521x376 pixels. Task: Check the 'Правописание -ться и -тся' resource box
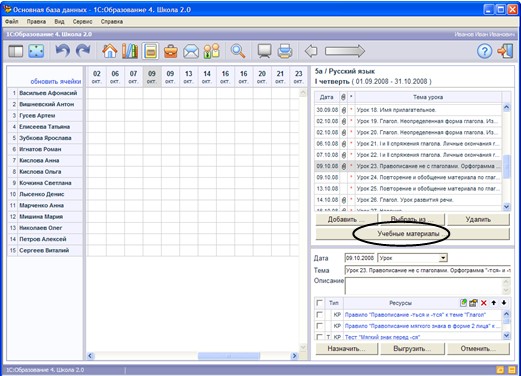319,314
